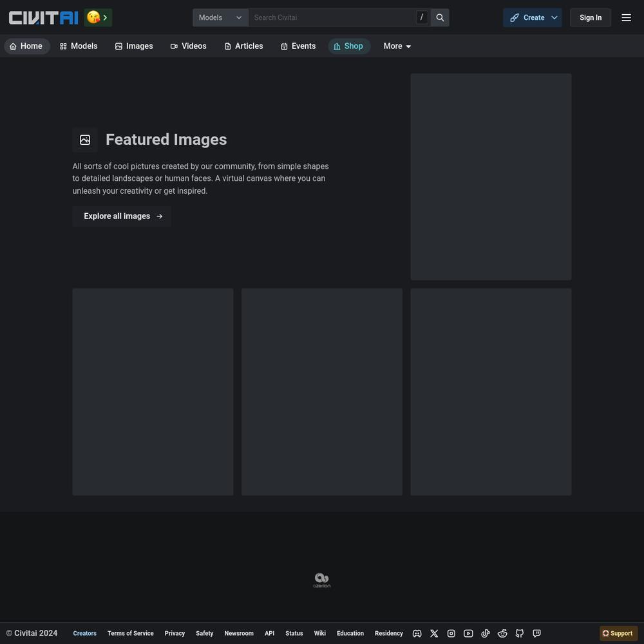Image resolution: width=644 pixels, height=644 pixels.
Task: Open the Newsroom footer link
Action: (x=239, y=633)
